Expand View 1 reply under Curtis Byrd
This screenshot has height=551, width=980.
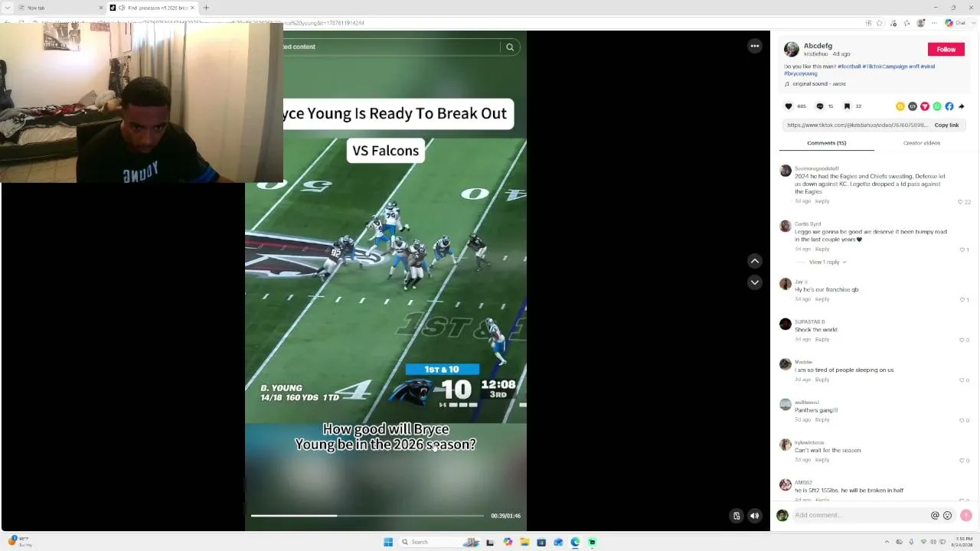tap(828, 262)
